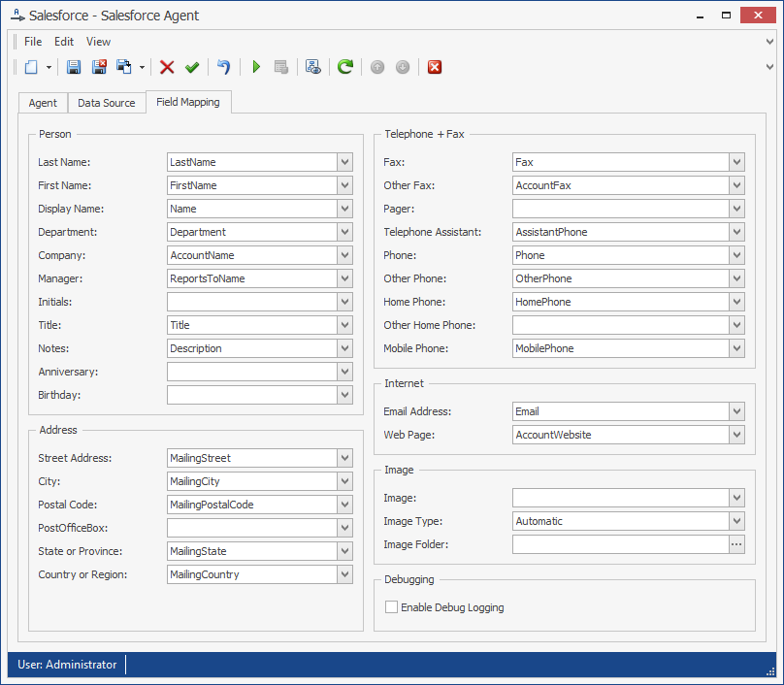Expand the menu bar overflow chevron
Viewport: 784px width, 685px height.
[x=770, y=42]
